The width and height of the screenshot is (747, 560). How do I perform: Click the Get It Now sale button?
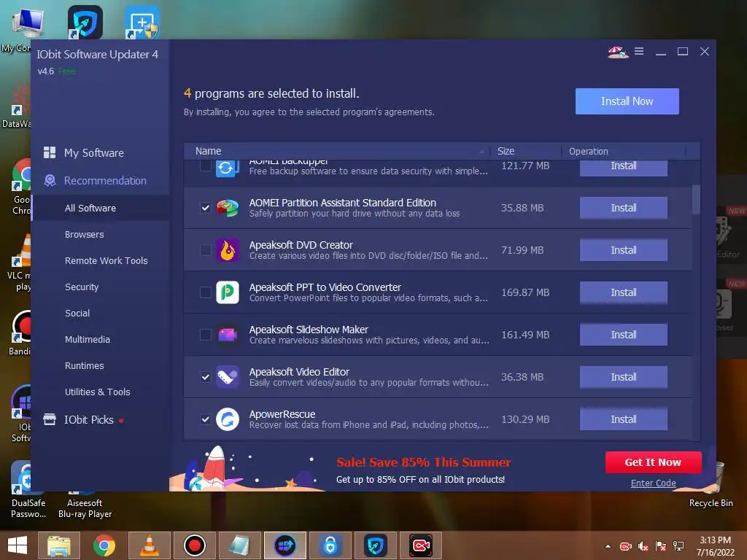653,462
